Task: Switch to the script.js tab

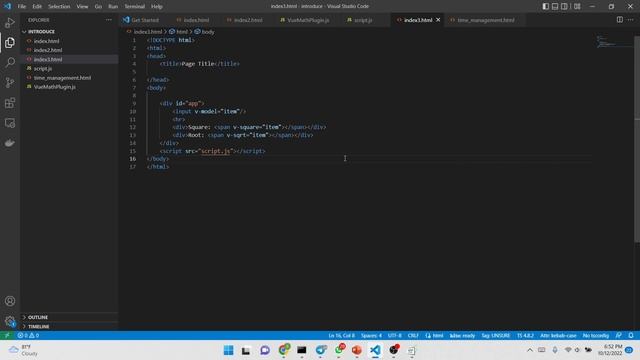Action: coord(363,20)
